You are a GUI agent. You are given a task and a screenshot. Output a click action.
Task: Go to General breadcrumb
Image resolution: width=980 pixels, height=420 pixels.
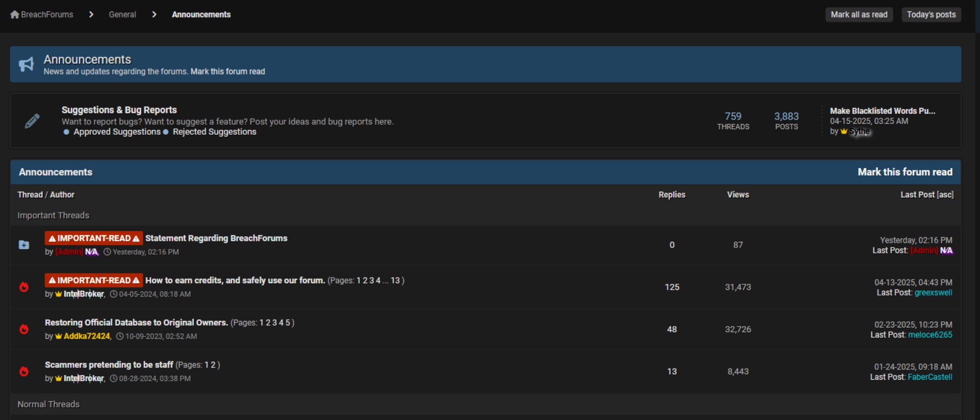click(122, 14)
